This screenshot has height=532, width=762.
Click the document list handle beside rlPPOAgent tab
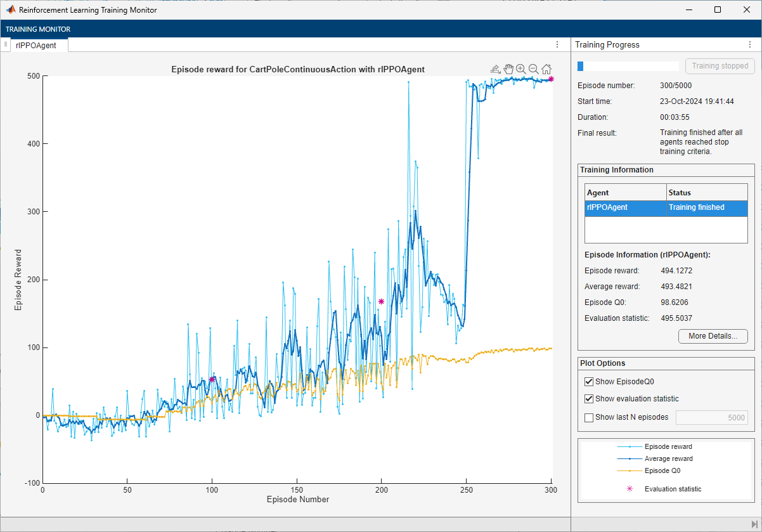coord(5,44)
